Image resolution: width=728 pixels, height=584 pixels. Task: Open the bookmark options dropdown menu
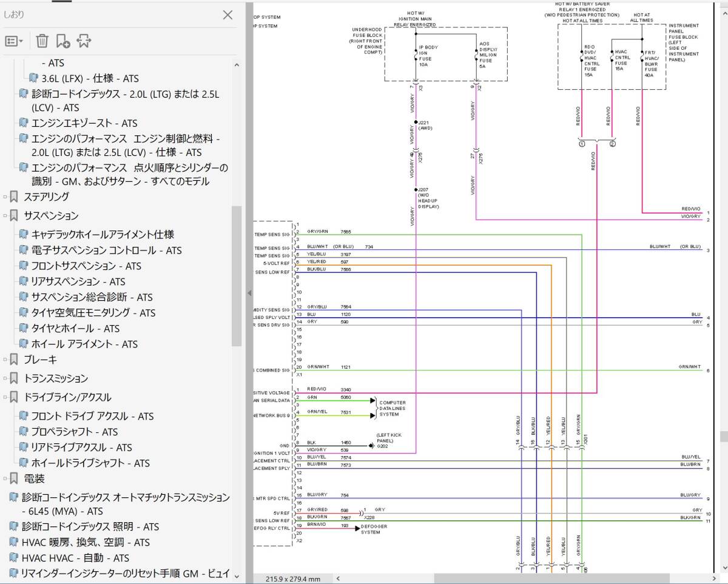tap(14, 41)
